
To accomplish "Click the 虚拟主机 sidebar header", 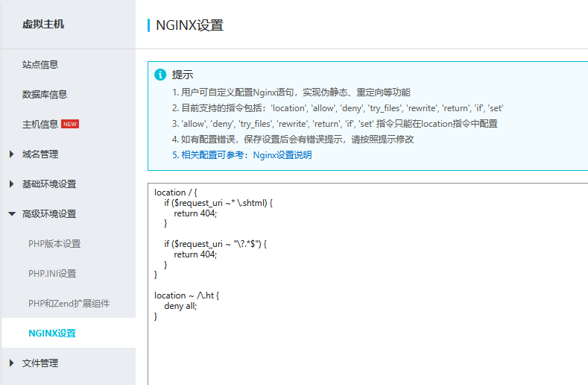I will point(43,25).
